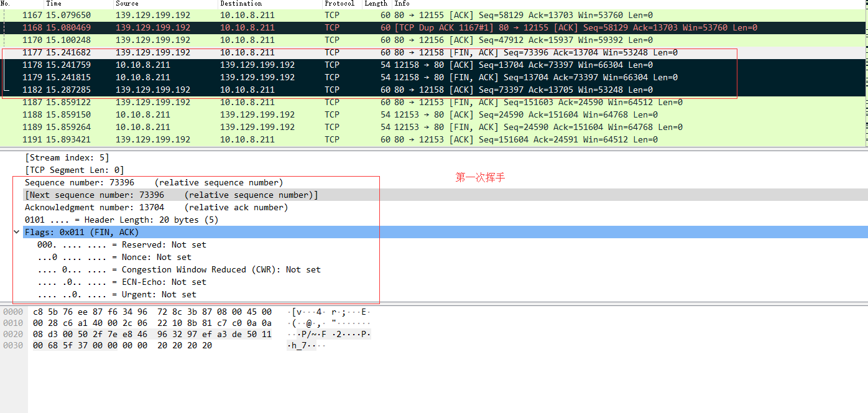Select packet 1178 ACK row
868x413 pixels.
(434, 65)
